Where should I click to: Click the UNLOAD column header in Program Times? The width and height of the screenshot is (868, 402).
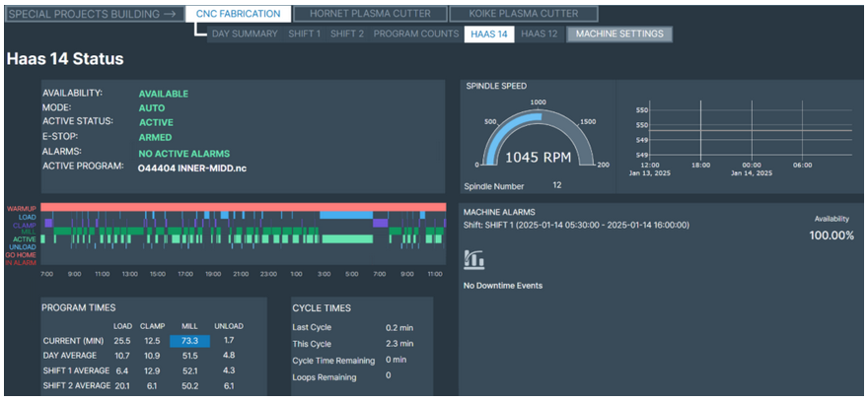click(x=230, y=326)
